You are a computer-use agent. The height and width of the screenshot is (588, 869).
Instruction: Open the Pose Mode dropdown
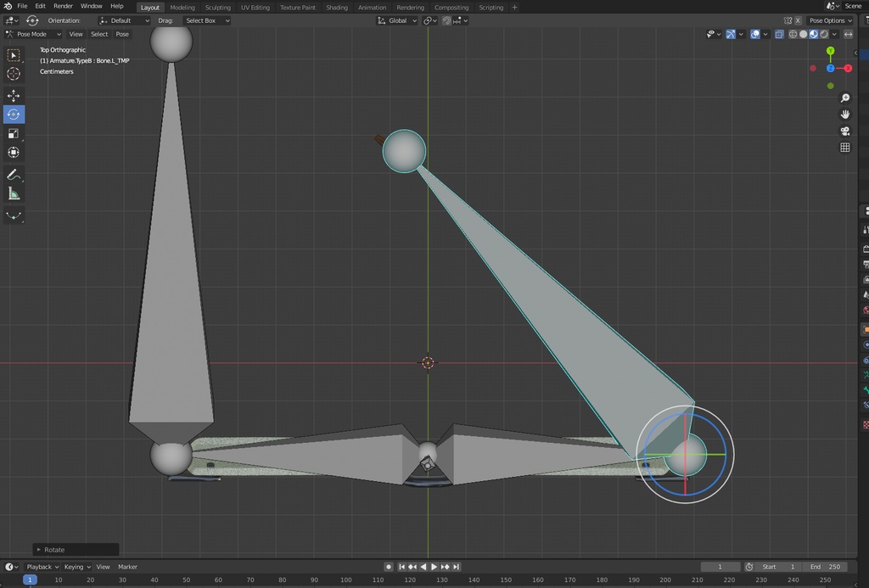click(33, 34)
